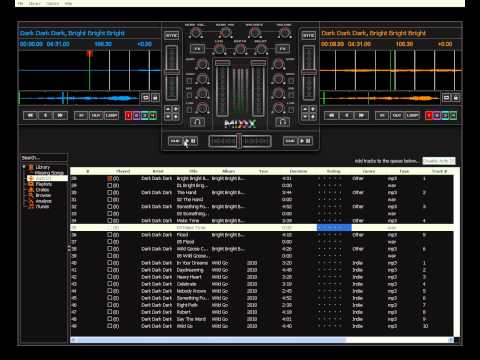Toggle the LOOP button on left deck

[111, 115]
